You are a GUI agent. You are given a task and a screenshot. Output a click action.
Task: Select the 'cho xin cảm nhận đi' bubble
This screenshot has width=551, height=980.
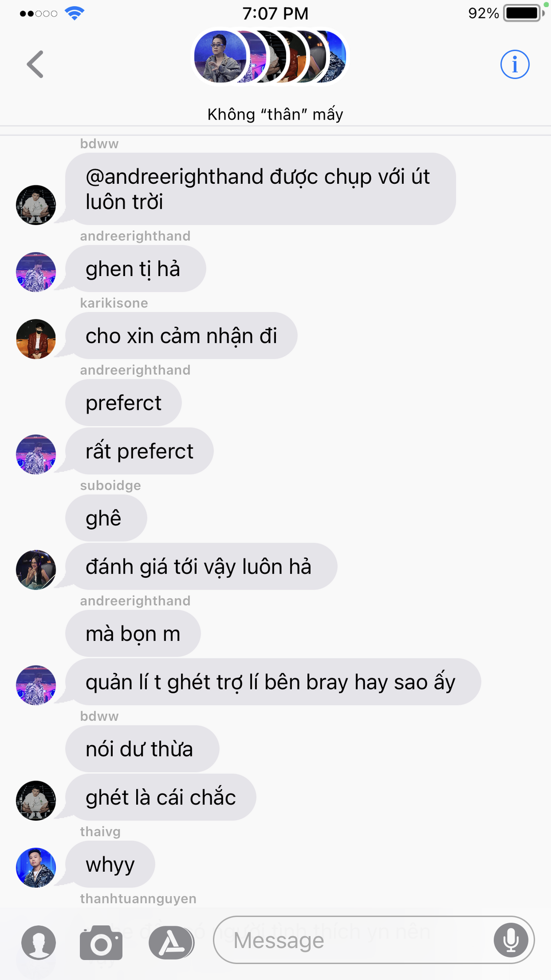(181, 335)
